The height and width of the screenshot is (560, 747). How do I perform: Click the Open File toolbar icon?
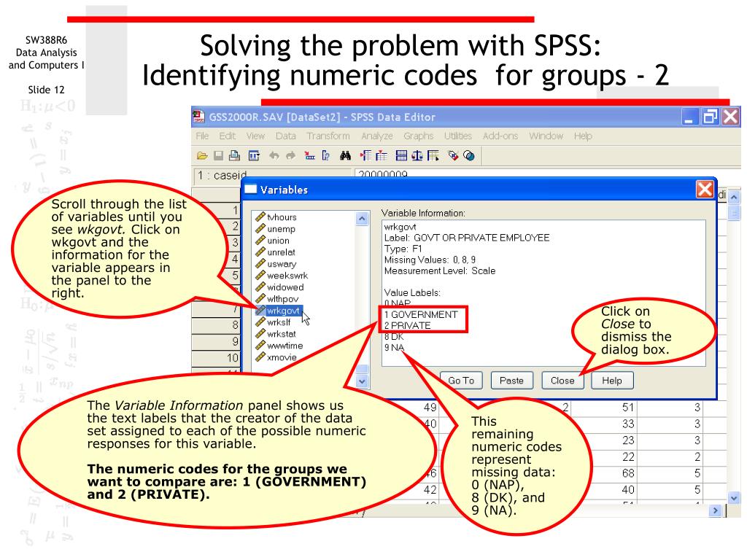coord(202,156)
